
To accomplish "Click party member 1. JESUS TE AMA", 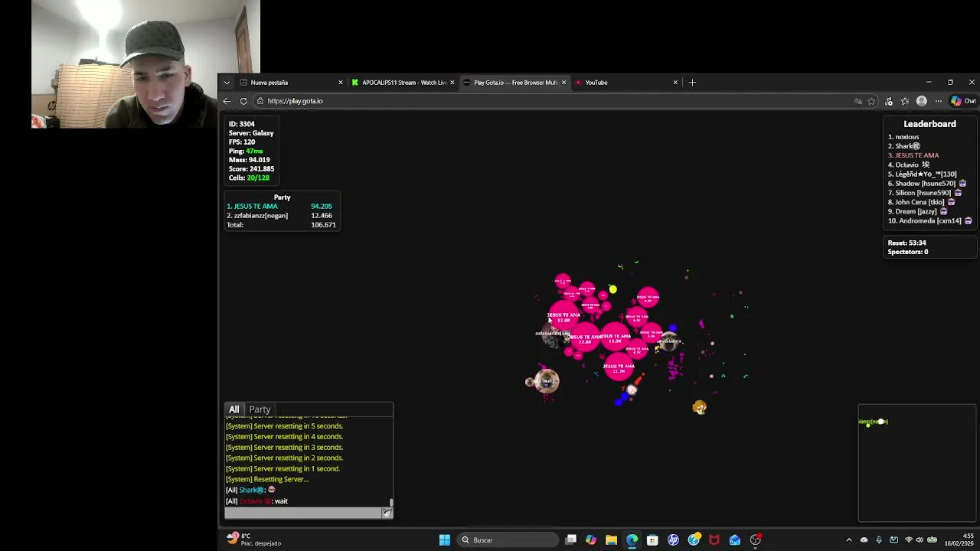I will (252, 207).
